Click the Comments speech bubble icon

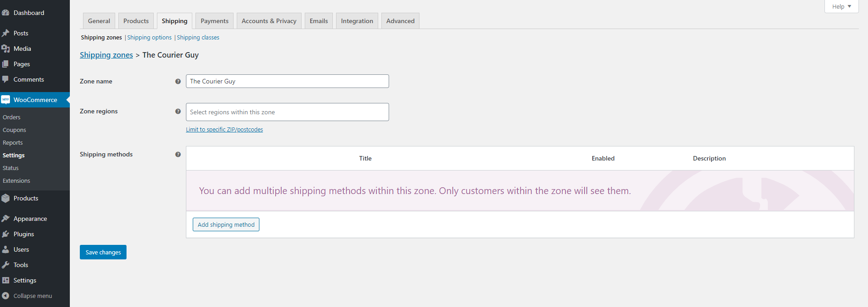(5, 79)
